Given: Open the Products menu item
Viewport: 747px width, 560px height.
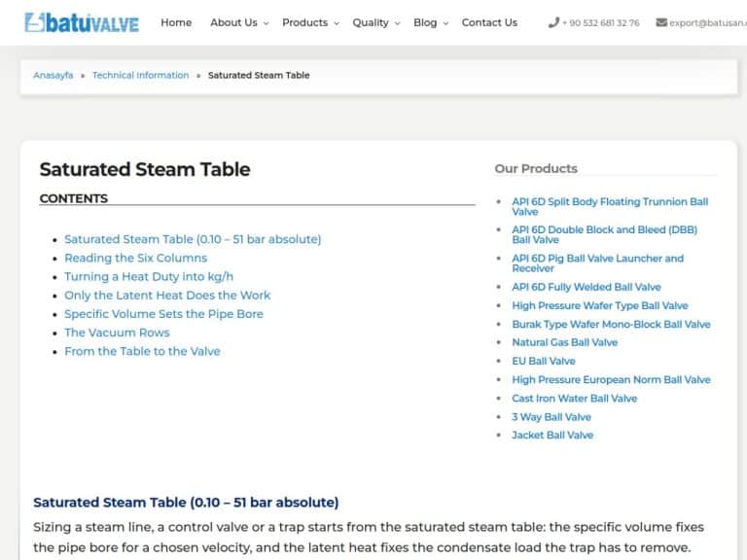Looking at the screenshot, I should click(304, 22).
